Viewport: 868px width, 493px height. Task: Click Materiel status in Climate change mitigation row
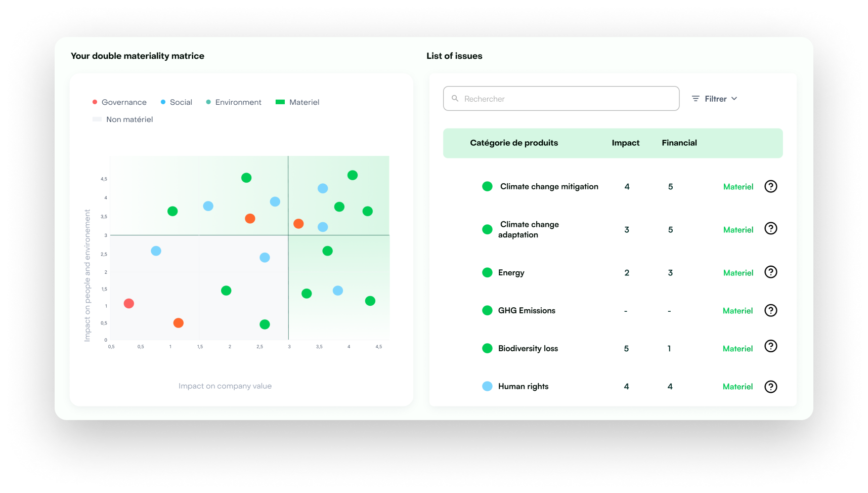click(x=738, y=187)
